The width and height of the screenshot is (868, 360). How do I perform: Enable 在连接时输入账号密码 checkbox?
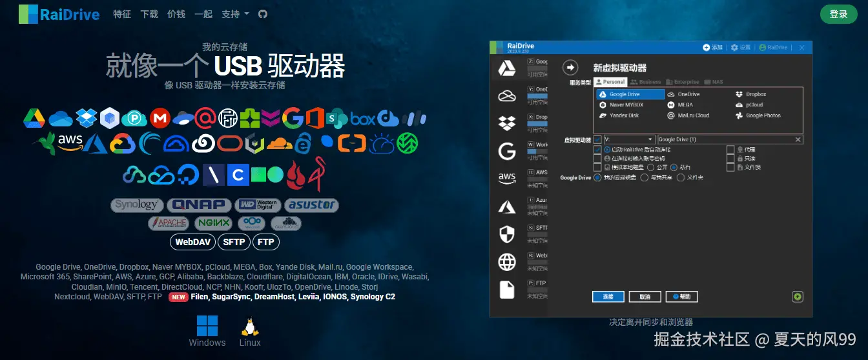click(x=597, y=158)
